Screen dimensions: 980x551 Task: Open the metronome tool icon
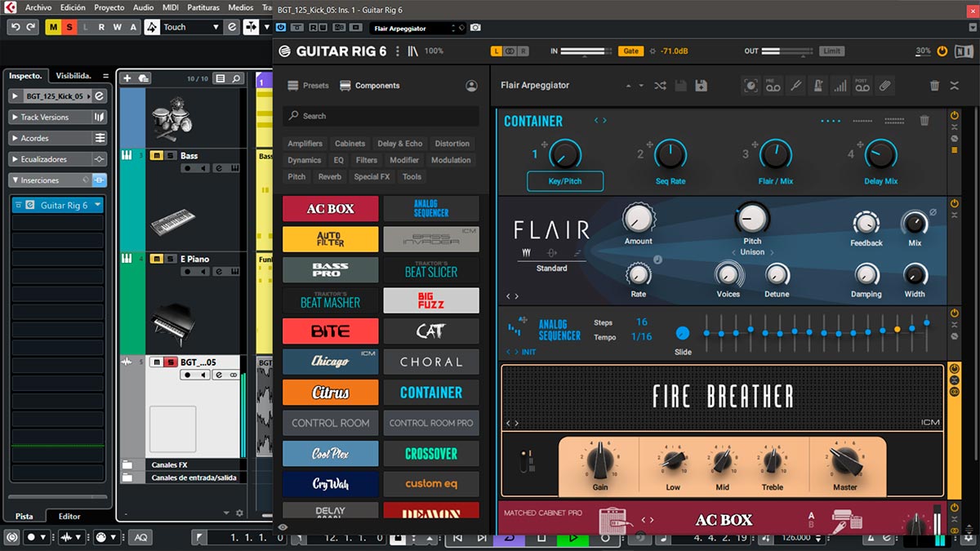tap(817, 85)
